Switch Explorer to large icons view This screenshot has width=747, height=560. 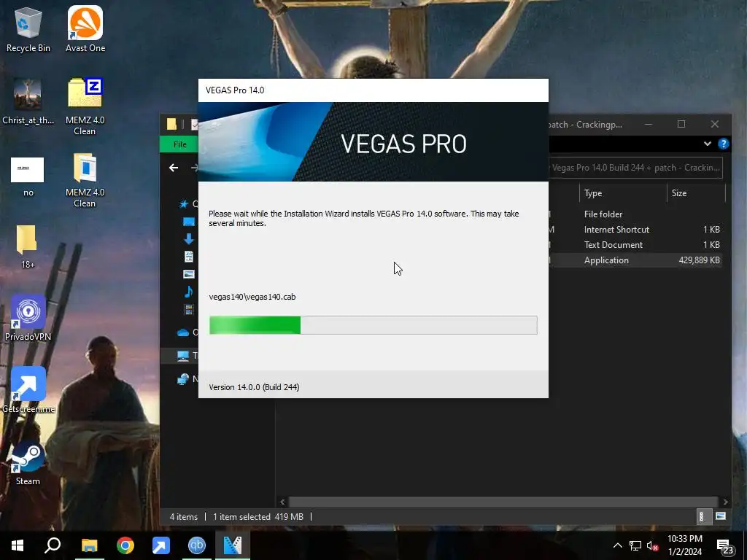pos(721,516)
